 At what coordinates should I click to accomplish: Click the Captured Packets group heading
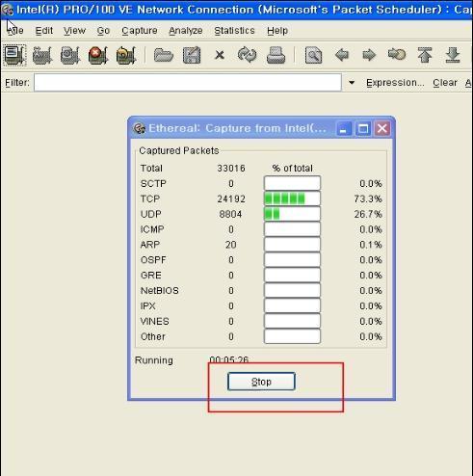pos(179,150)
